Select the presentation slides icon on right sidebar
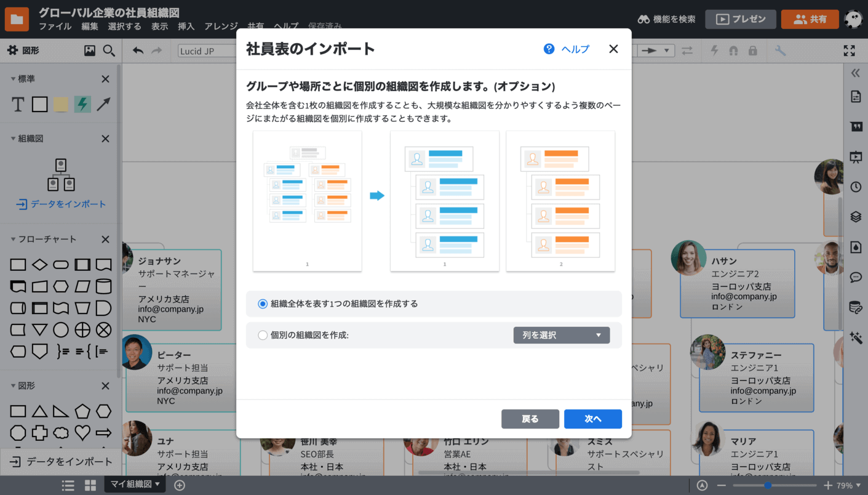Viewport: 868px width, 495px height. coord(855,157)
